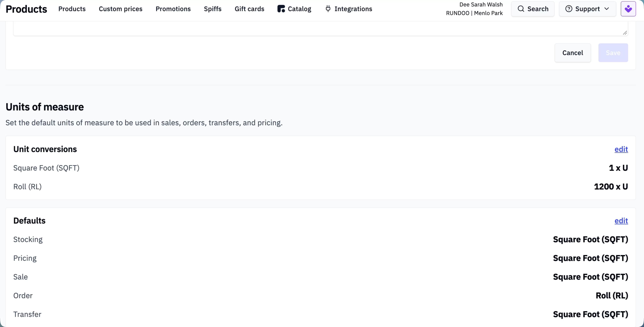Open the Gift cards tab
This screenshot has height=327, width=644.
point(249,9)
